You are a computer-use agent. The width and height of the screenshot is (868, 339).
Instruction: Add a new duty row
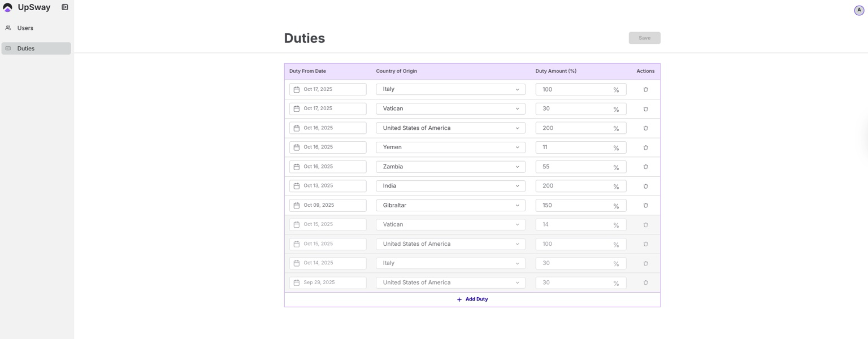472,299
